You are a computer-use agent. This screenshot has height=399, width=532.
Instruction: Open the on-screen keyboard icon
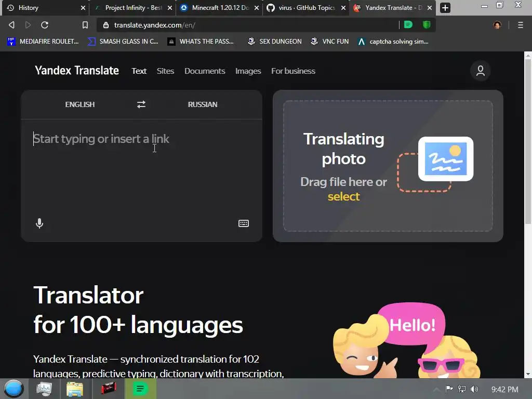click(x=244, y=223)
